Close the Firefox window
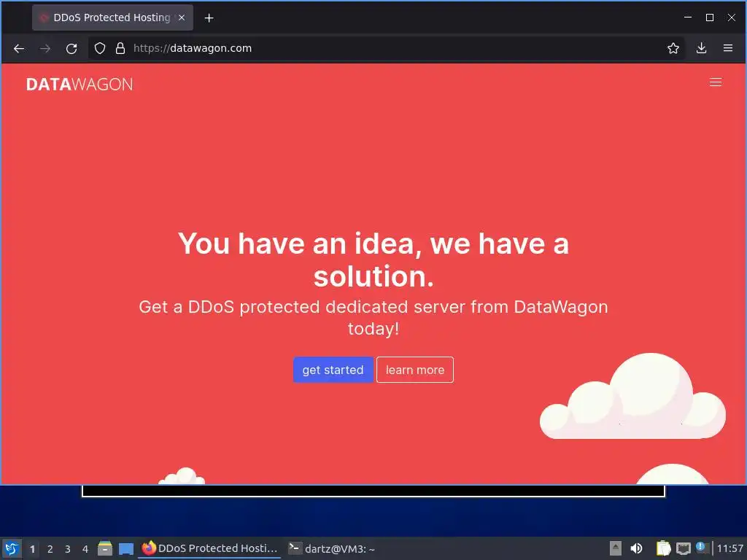747x560 pixels. [x=732, y=17]
